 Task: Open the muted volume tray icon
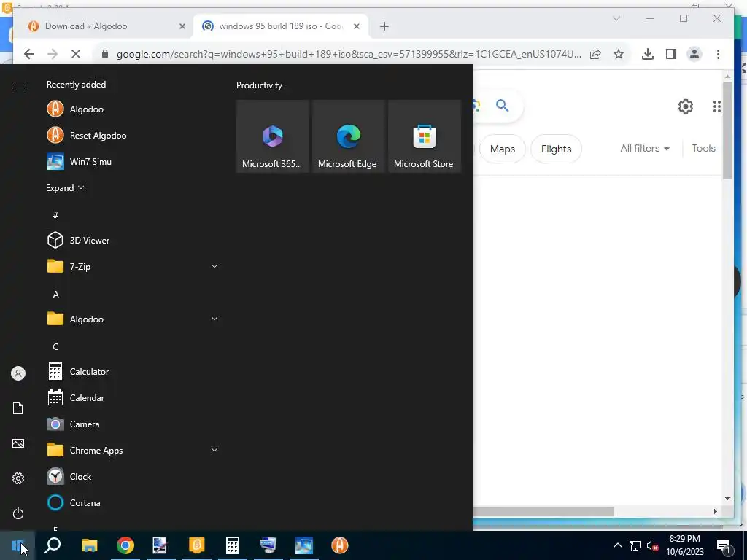652,545
